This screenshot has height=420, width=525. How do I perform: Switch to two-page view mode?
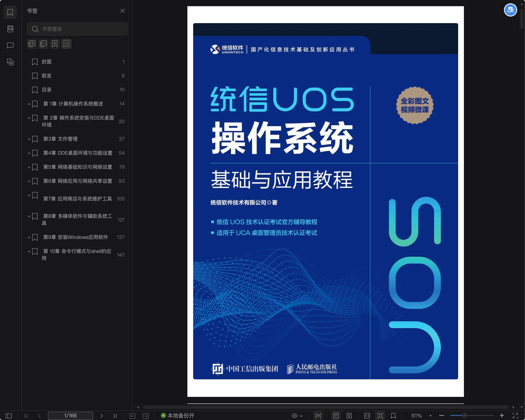(349, 416)
